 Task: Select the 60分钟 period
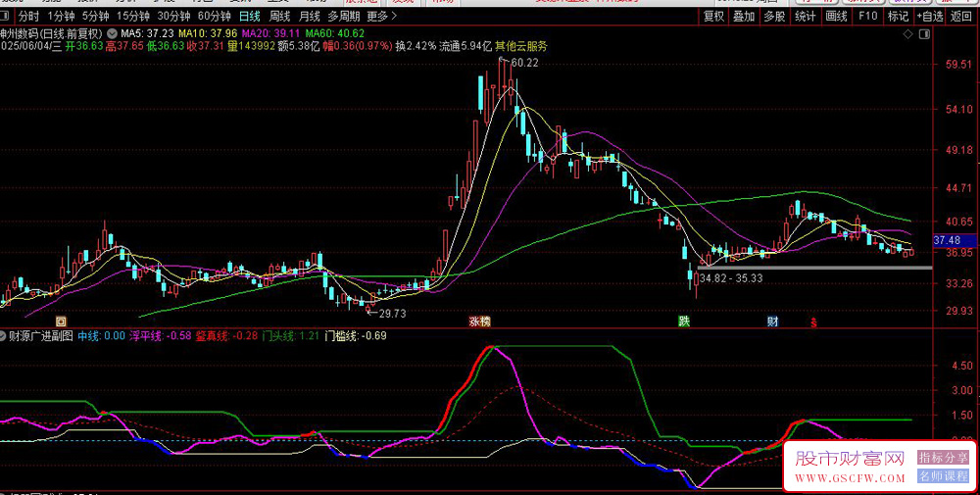[214, 17]
